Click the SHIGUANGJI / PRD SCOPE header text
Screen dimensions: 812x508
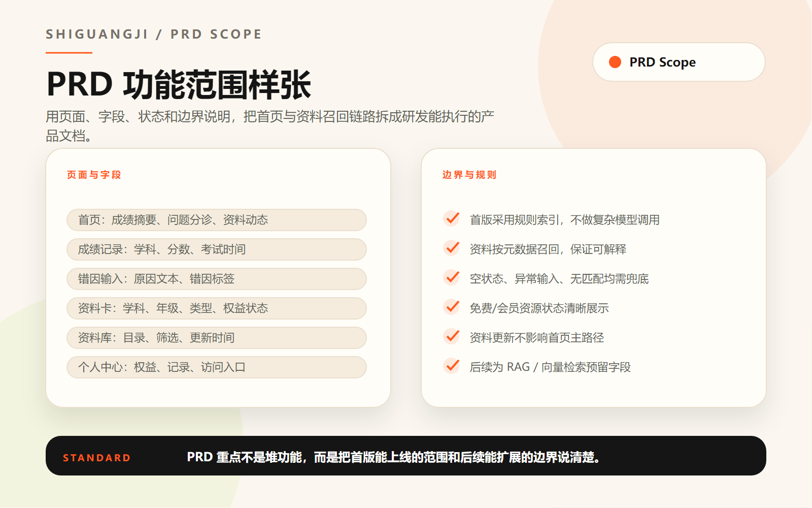coord(154,34)
